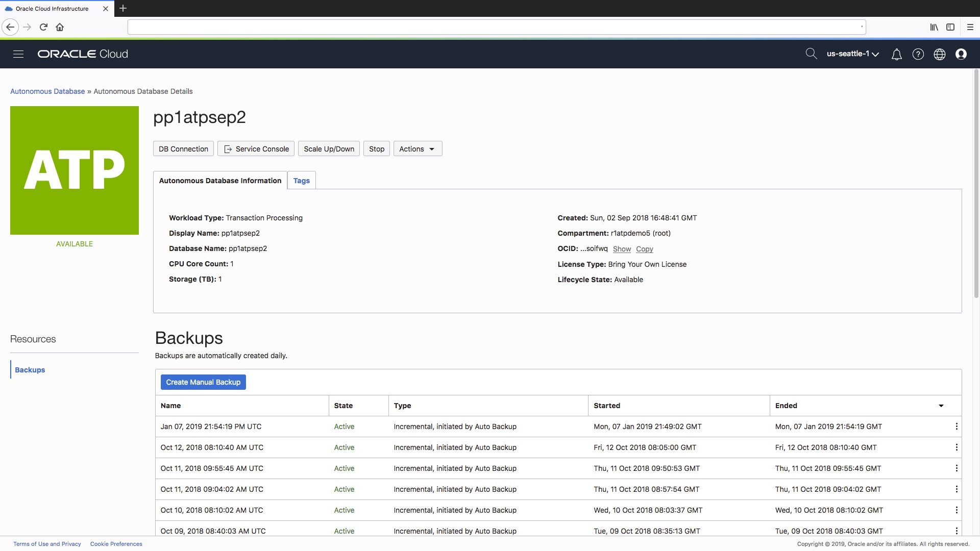
Task: Open the user profile avatar icon
Action: pyautogui.click(x=961, y=54)
